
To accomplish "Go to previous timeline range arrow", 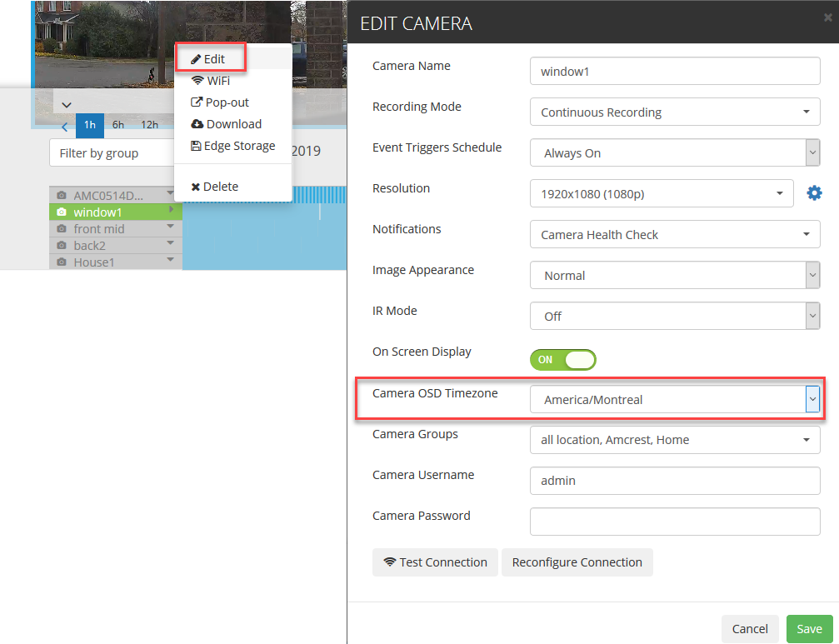I will coord(65,127).
